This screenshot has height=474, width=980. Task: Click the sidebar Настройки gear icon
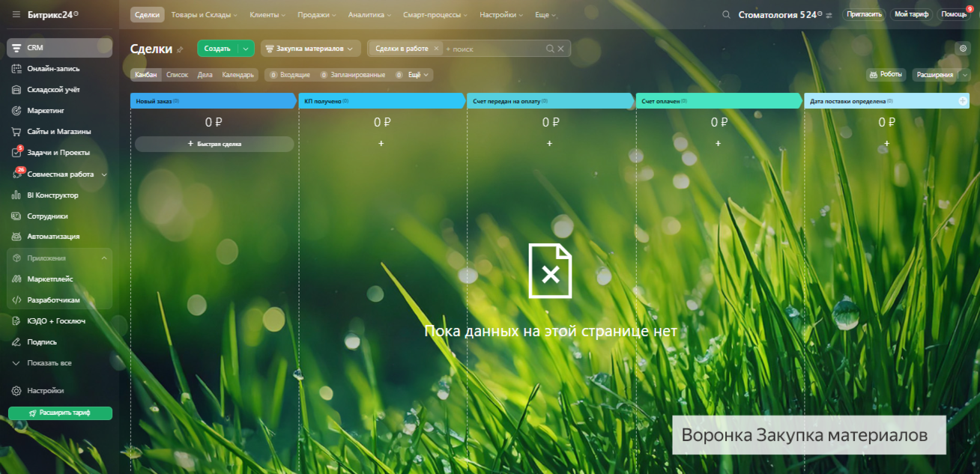click(x=16, y=391)
